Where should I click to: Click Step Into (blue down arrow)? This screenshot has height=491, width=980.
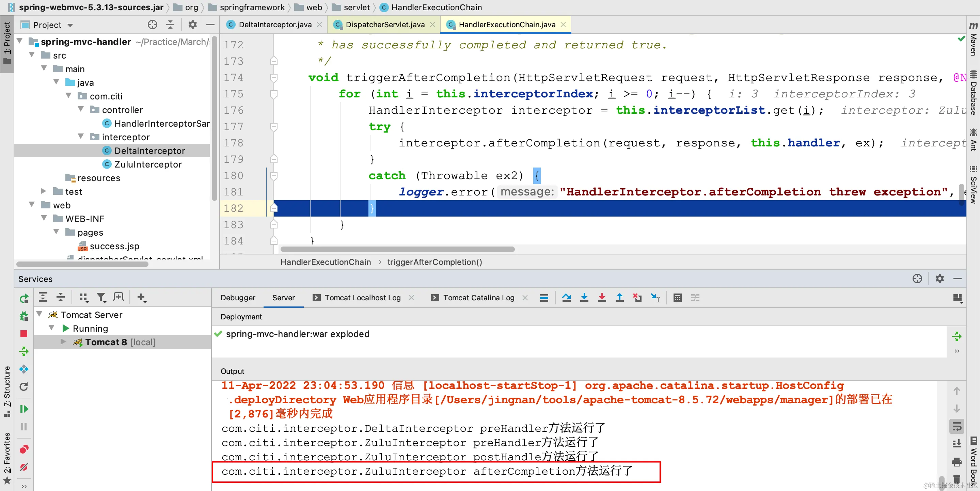(x=584, y=298)
